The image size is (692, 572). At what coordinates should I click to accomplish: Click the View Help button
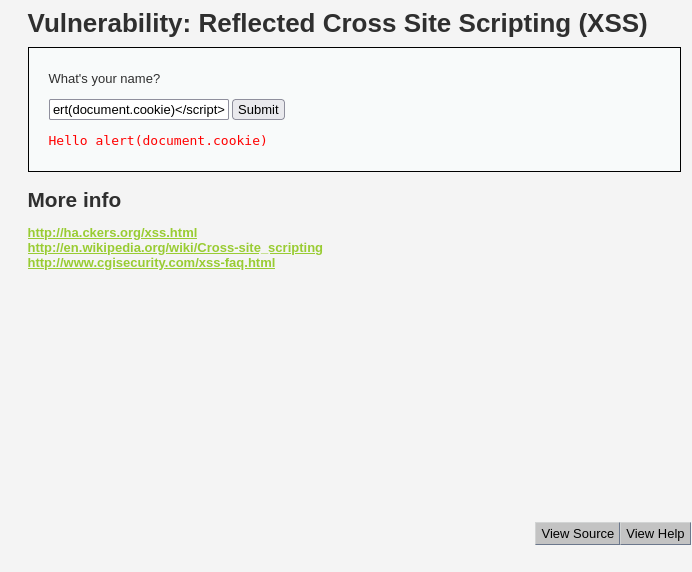(x=655, y=534)
